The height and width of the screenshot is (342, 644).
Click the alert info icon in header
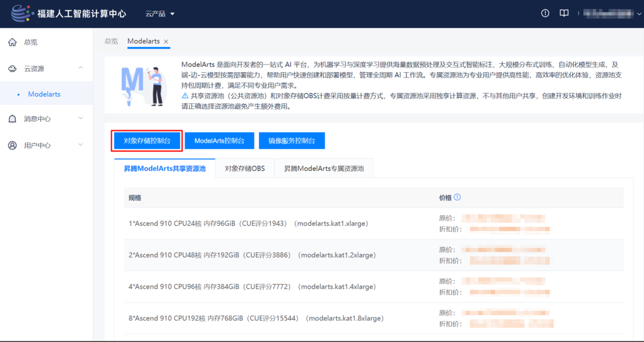(x=545, y=14)
